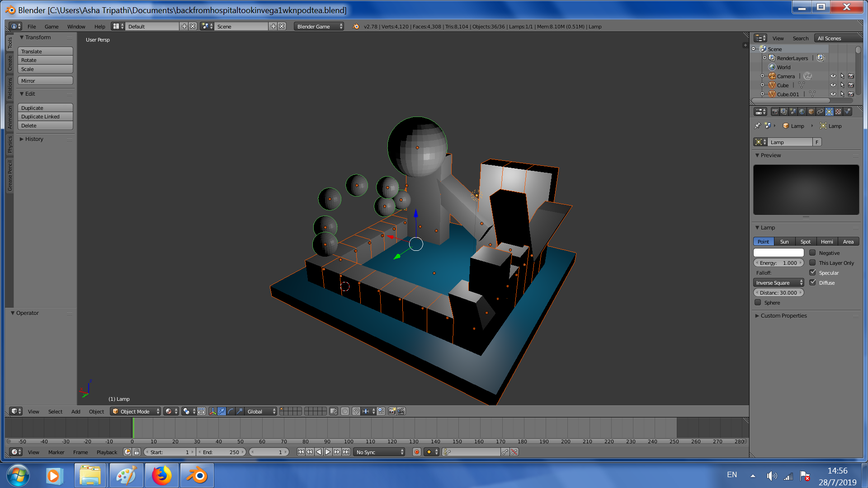Viewport: 868px width, 488px height.
Task: Uncheck the Specular checkbox
Action: (812, 272)
